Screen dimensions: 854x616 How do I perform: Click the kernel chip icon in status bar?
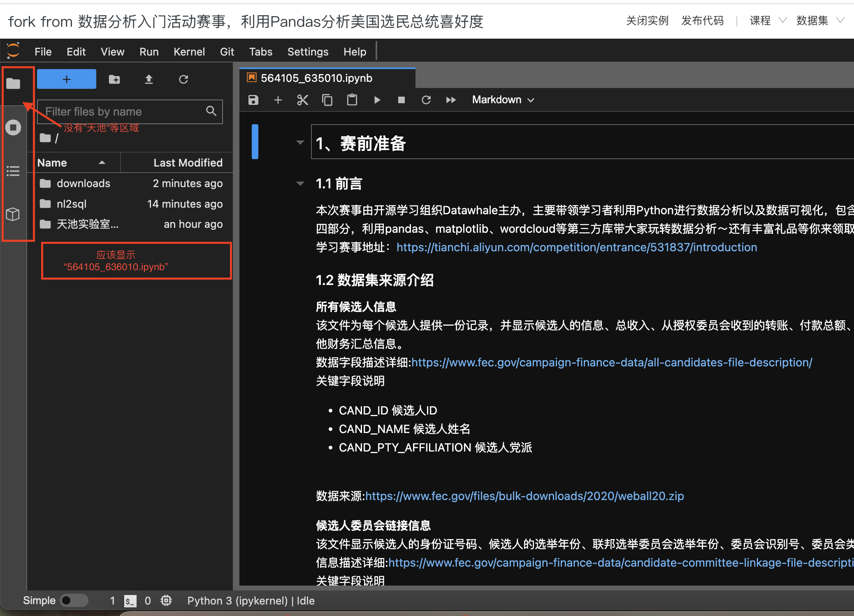coord(166,601)
